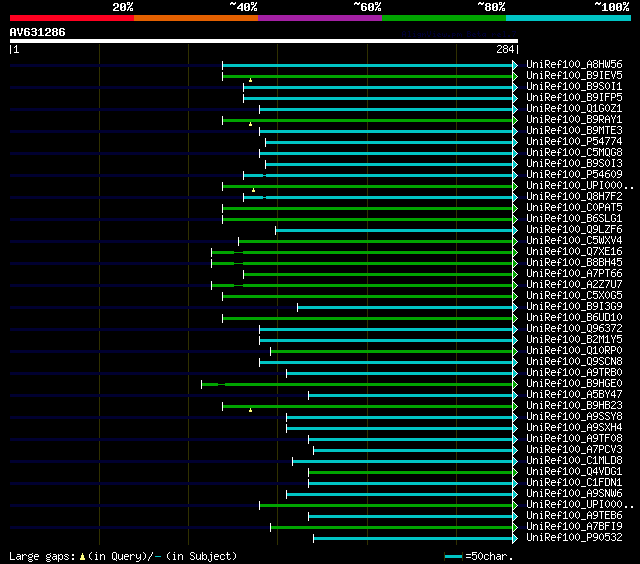The image size is (640, 564).
Task: Click the UniRef100_B2M1Y5 text
Action: coord(574,340)
